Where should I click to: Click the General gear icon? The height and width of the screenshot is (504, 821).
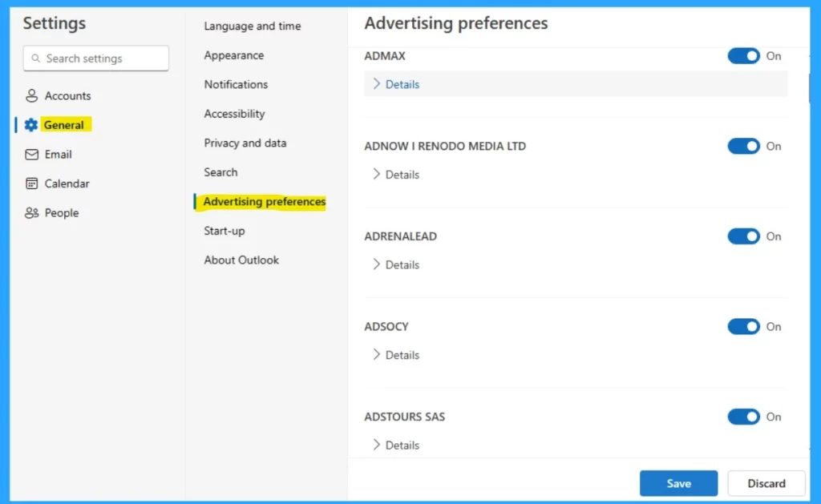31,124
